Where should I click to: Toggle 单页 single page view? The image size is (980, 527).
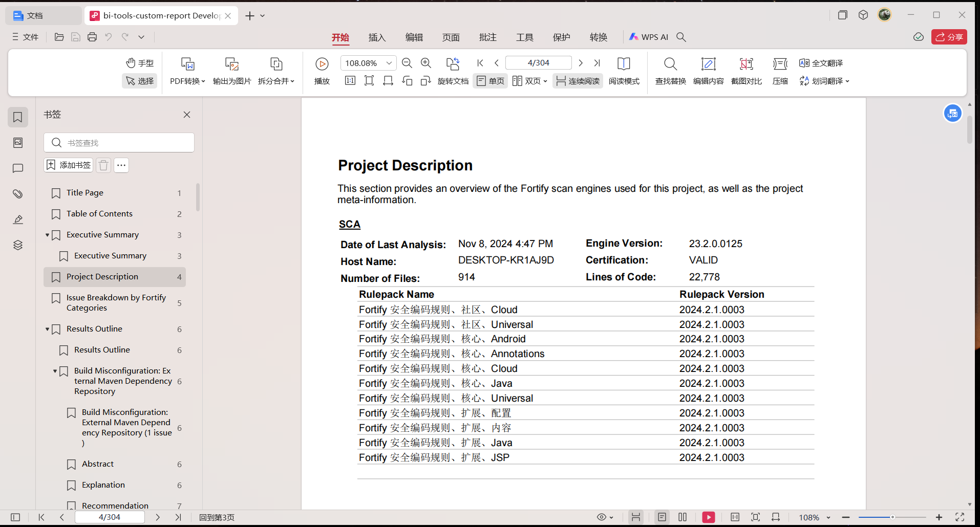(491, 81)
